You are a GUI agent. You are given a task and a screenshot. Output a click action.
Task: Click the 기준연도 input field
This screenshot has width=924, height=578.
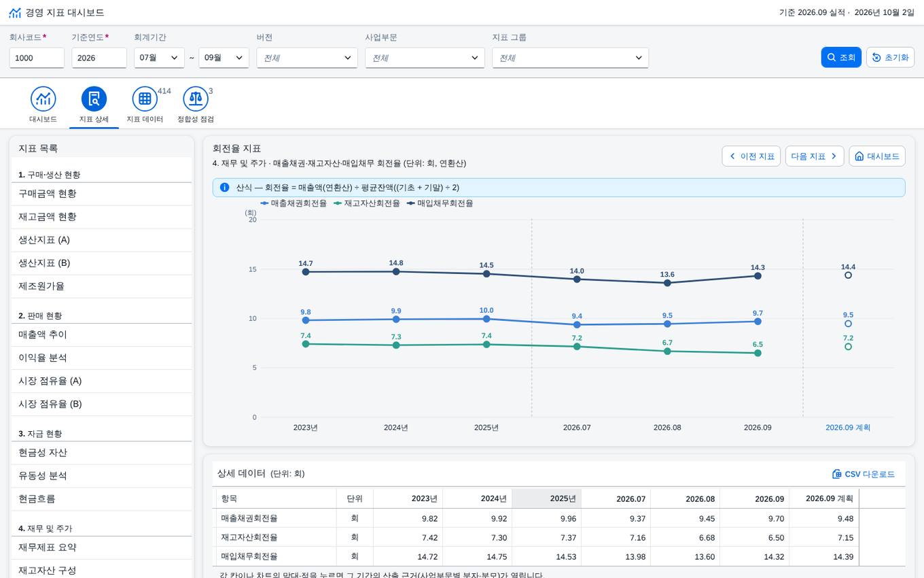tap(99, 58)
